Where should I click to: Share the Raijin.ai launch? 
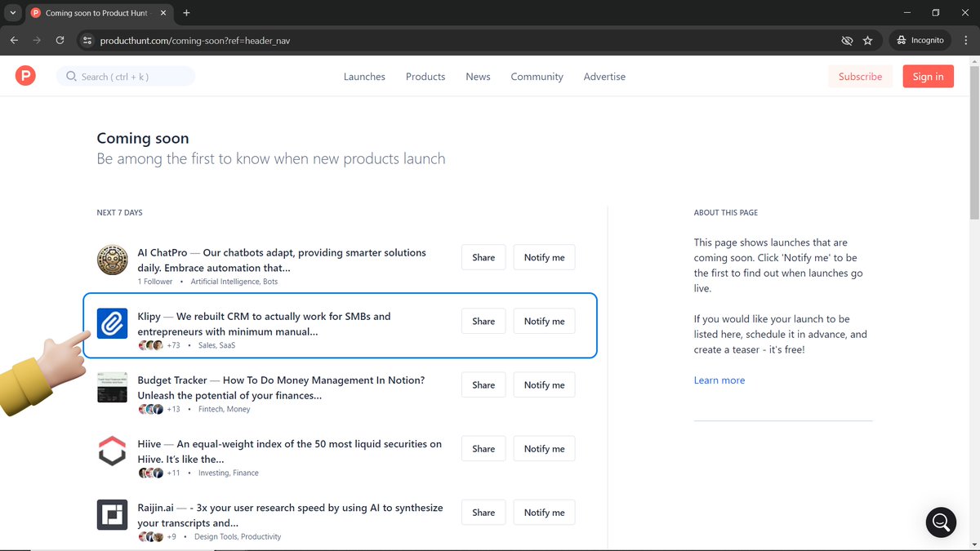[x=483, y=512]
